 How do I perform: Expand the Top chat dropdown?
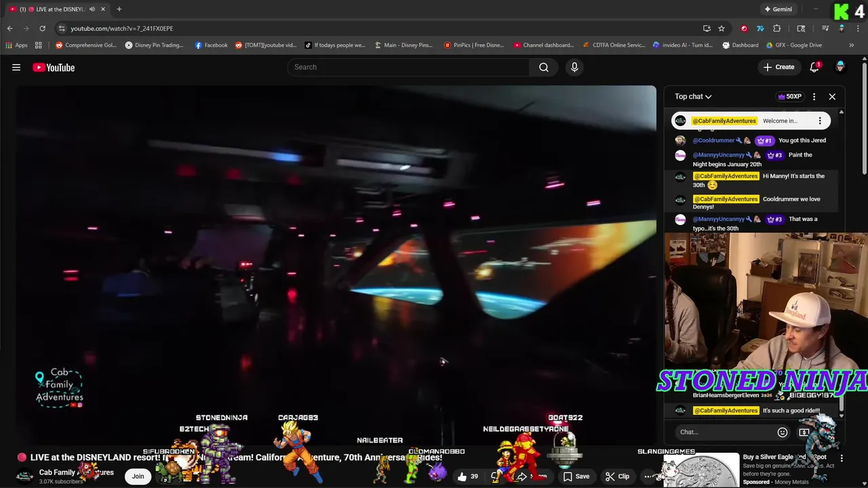point(693,96)
